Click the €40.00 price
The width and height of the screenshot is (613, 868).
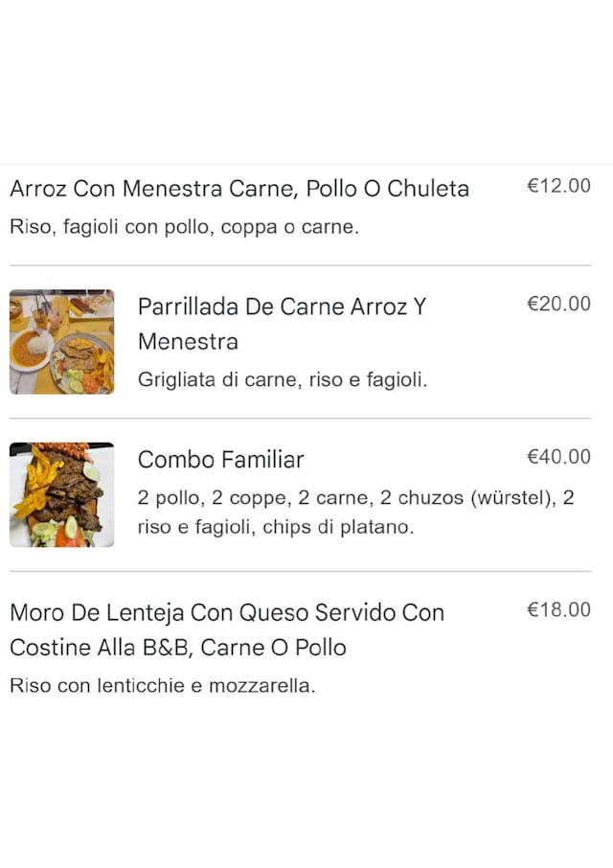tap(558, 457)
